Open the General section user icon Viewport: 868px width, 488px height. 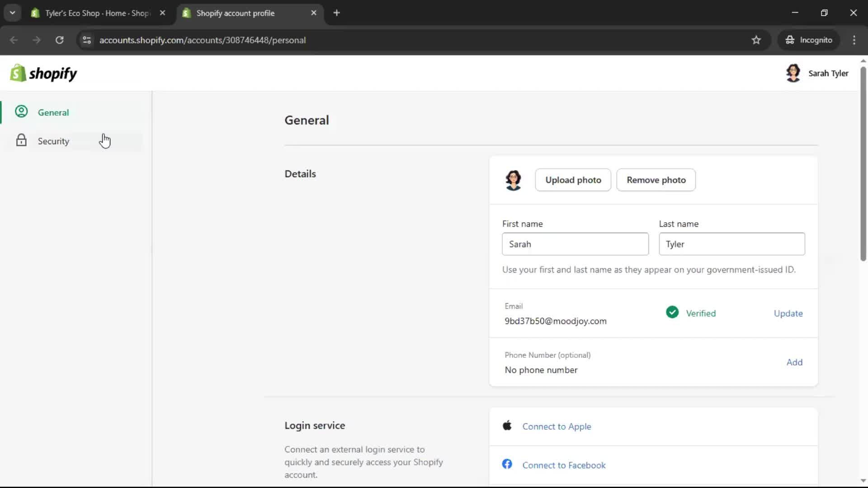coord(21,112)
